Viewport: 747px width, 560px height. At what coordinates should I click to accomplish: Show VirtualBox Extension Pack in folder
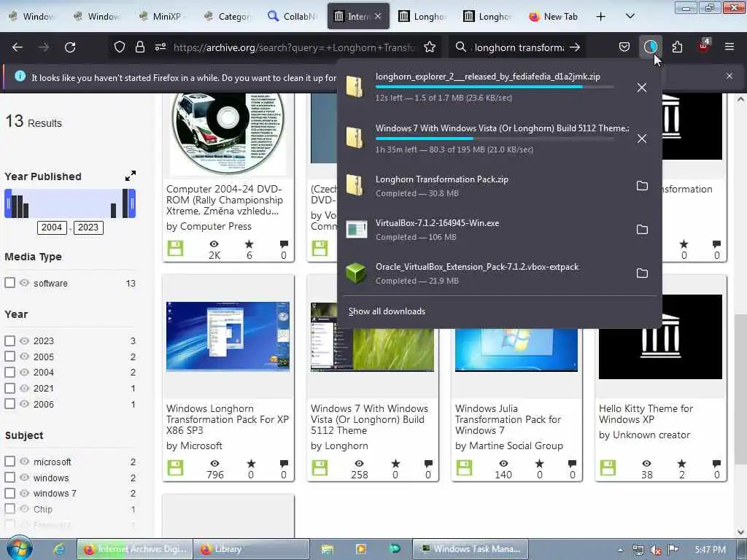coord(642,273)
